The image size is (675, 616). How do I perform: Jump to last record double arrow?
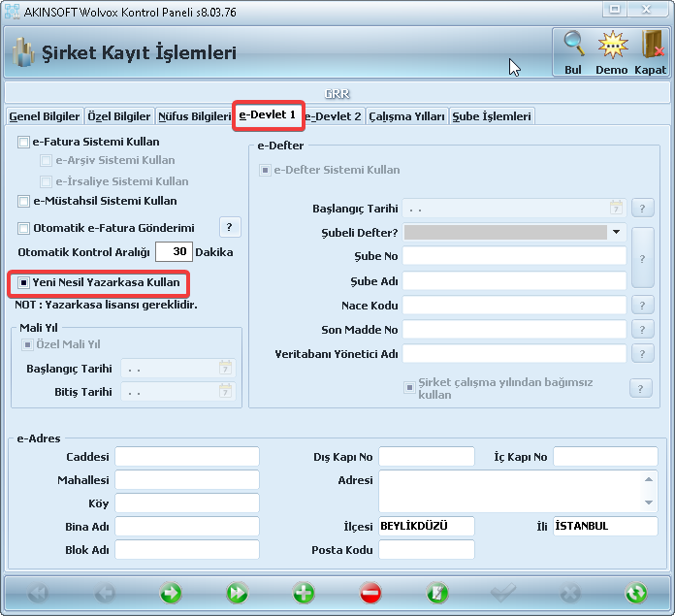[x=238, y=594]
